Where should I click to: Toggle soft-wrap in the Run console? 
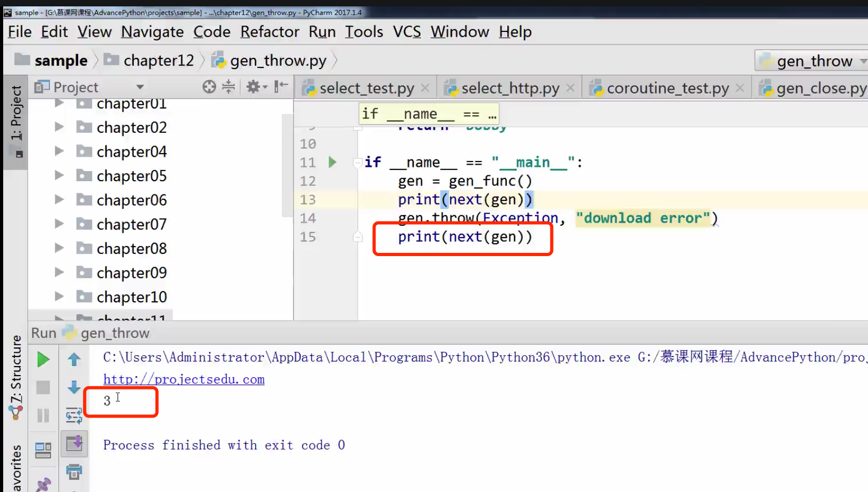click(x=74, y=415)
